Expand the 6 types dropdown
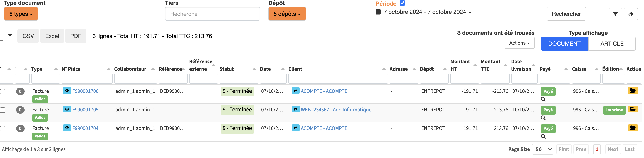The image size is (644, 158). (x=21, y=14)
